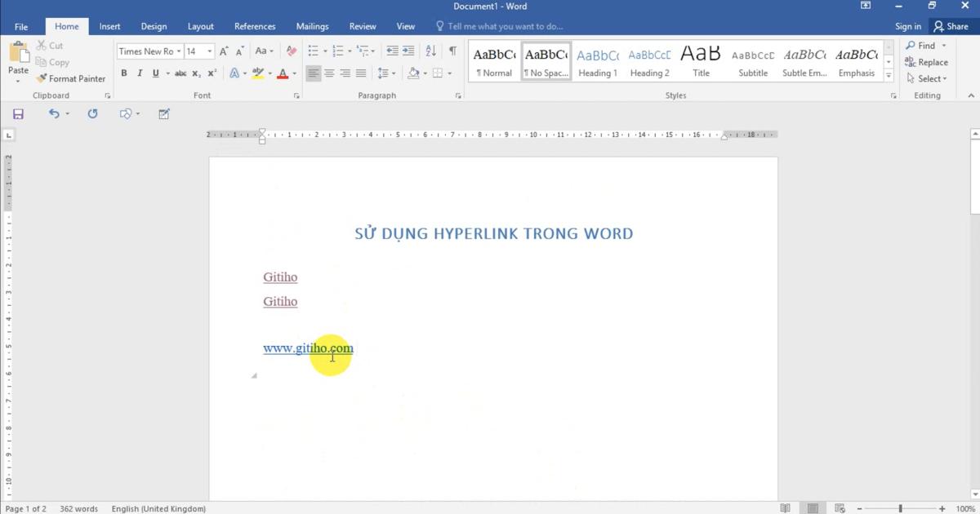
Task: Toggle Underline formatting
Action: (154, 73)
